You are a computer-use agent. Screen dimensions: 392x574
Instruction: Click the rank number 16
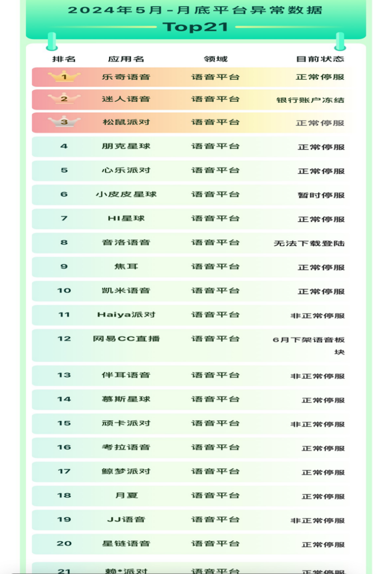(x=64, y=447)
